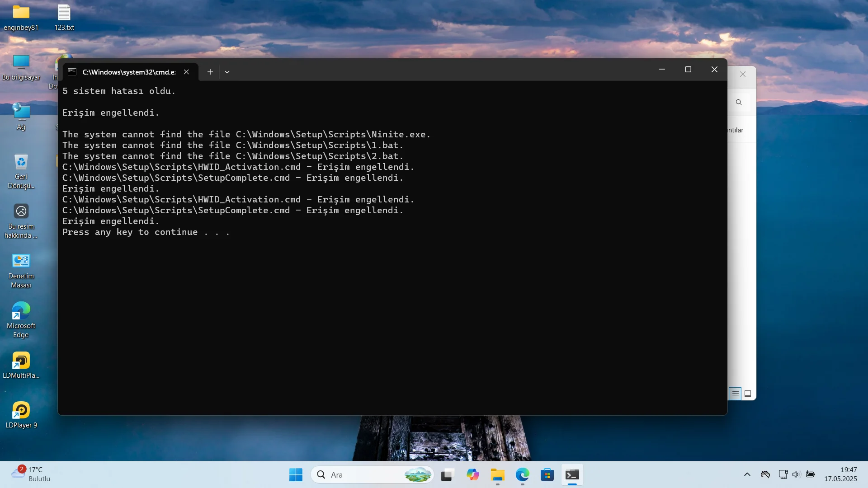Open the volume control in system tray
Viewport: 868px width, 488px height.
point(797,474)
